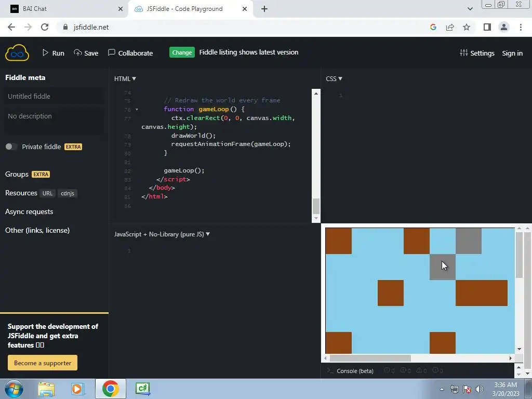Click the volume speaker tray icon

[480, 389]
